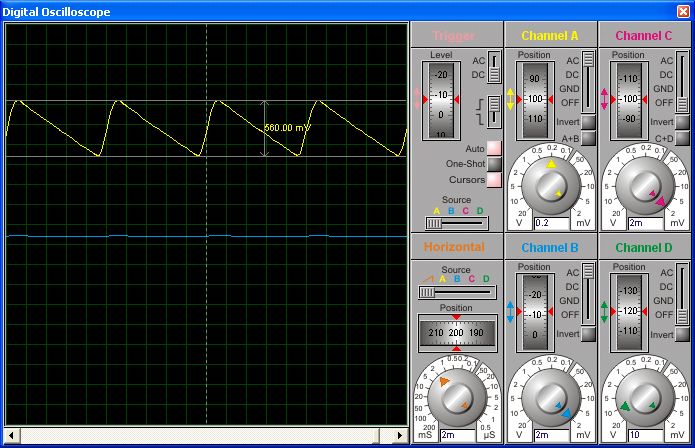Click the Horizontal Source selector slider
The height and width of the screenshot is (448, 695).
coord(457,292)
